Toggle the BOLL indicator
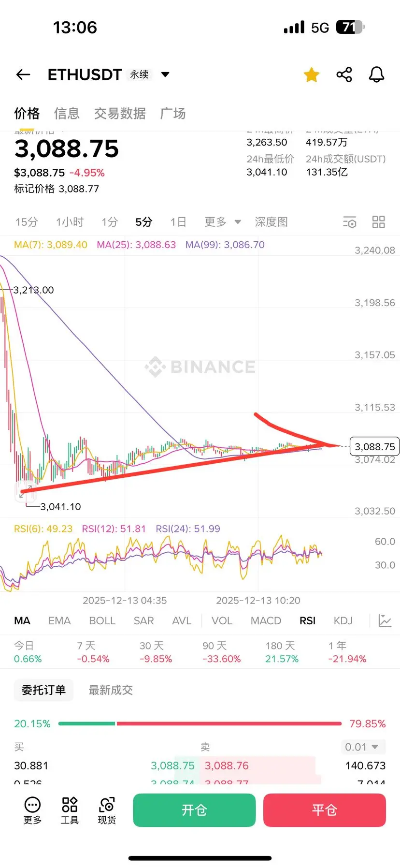 [x=102, y=620]
